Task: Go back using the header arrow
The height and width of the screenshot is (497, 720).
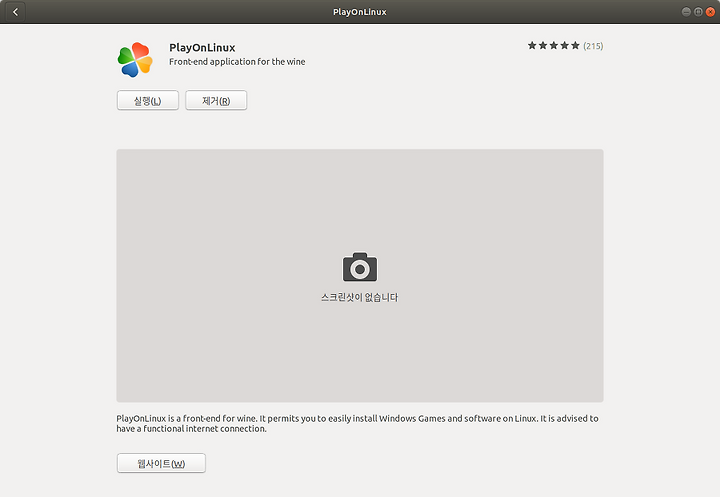Action: click(15, 12)
